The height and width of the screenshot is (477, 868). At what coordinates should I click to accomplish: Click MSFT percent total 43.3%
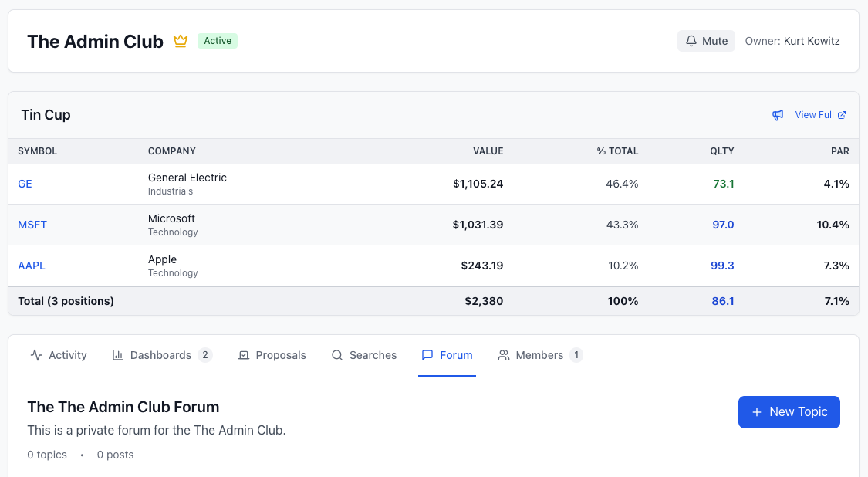(x=622, y=225)
